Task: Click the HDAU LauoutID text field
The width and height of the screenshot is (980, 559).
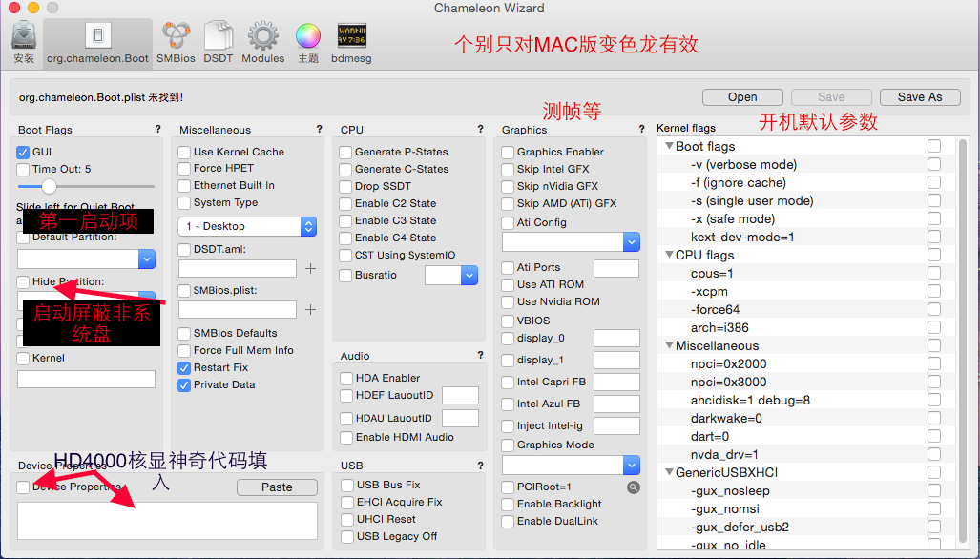Action: pyautogui.click(x=460, y=418)
